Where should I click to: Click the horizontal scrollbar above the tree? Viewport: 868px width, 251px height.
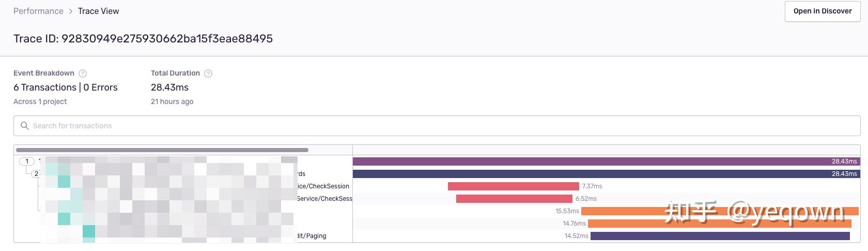click(162, 150)
